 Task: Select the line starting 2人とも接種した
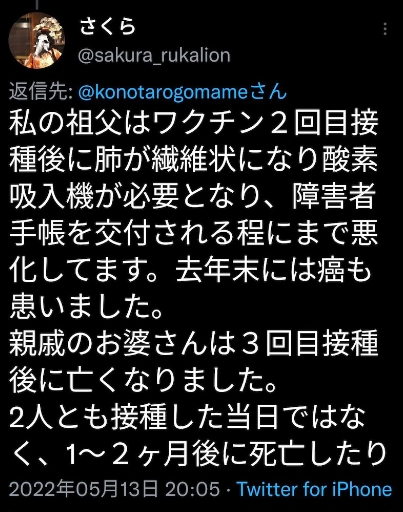click(187, 416)
